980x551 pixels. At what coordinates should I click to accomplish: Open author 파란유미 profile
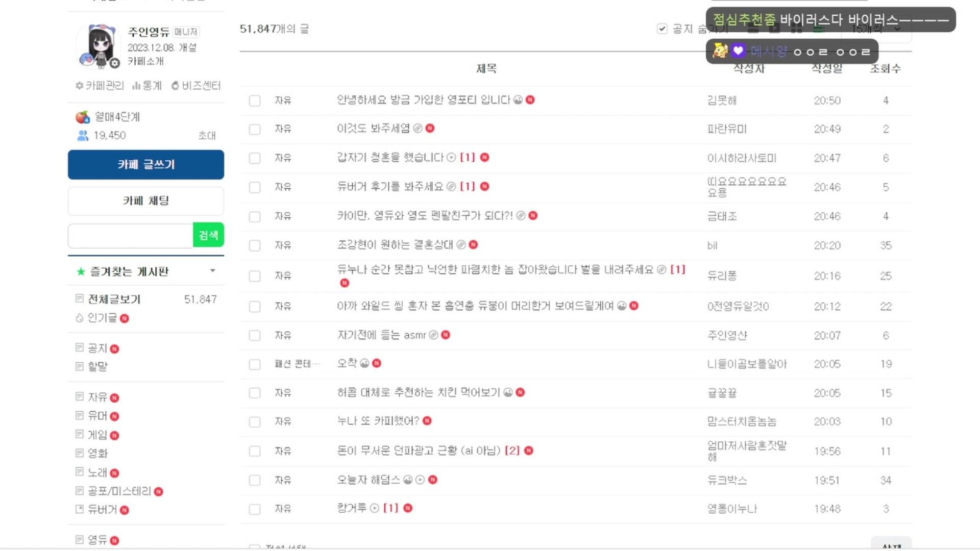(727, 129)
